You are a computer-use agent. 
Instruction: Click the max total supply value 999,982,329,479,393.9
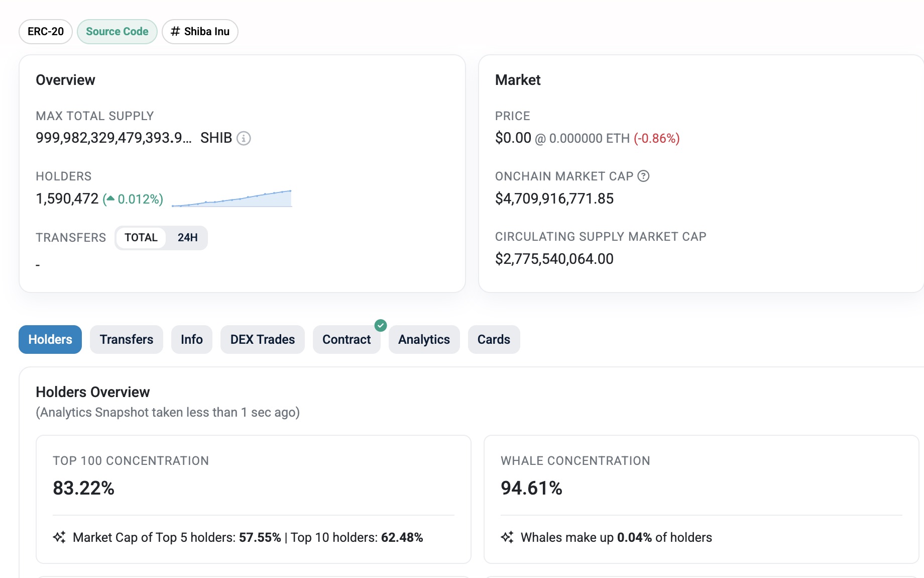tap(113, 138)
